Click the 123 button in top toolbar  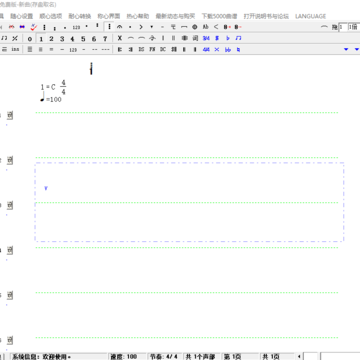tap(76, 27)
